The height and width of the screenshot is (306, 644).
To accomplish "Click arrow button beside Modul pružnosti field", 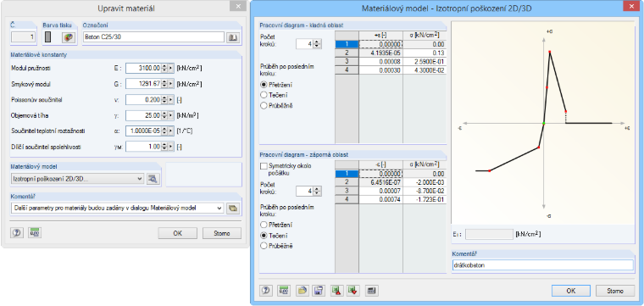I will 171,68.
